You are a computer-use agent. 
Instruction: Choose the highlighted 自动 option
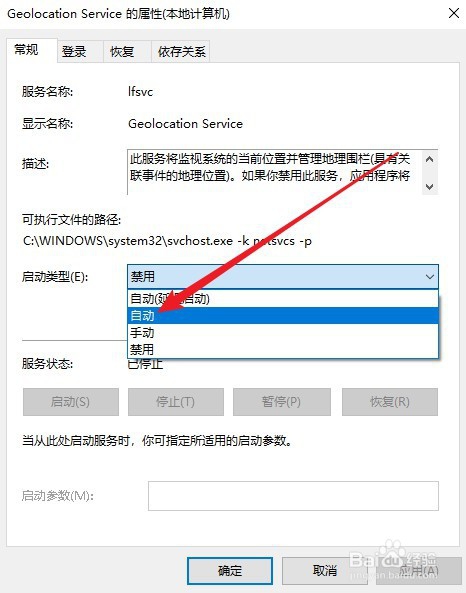[283, 315]
